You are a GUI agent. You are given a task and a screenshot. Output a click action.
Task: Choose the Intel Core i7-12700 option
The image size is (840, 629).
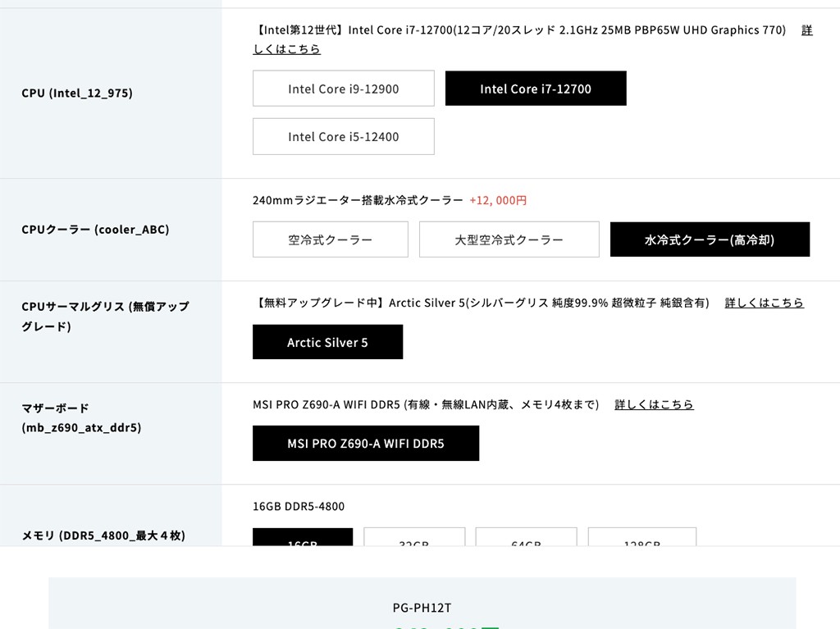536,89
